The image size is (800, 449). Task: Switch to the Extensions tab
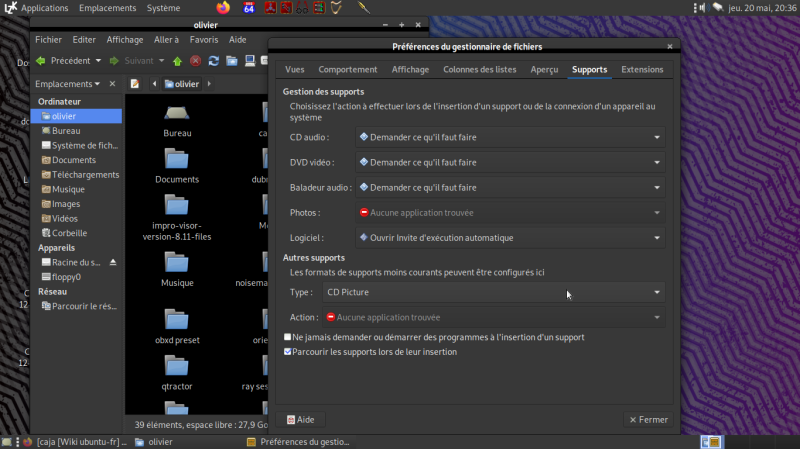click(x=642, y=69)
